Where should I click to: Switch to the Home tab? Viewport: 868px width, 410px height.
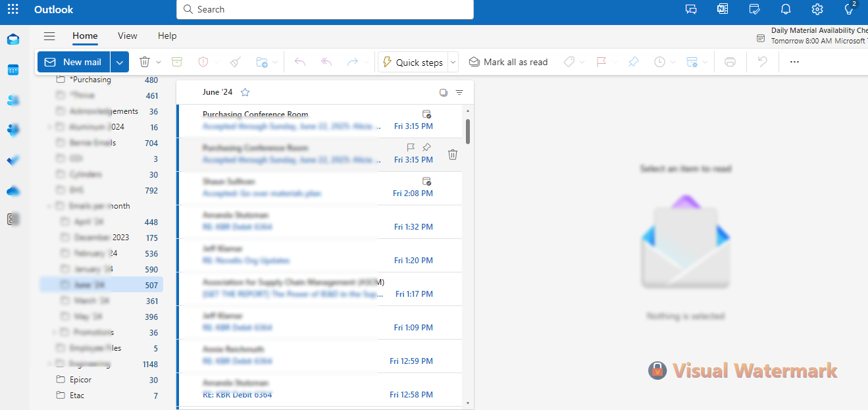[x=85, y=36]
